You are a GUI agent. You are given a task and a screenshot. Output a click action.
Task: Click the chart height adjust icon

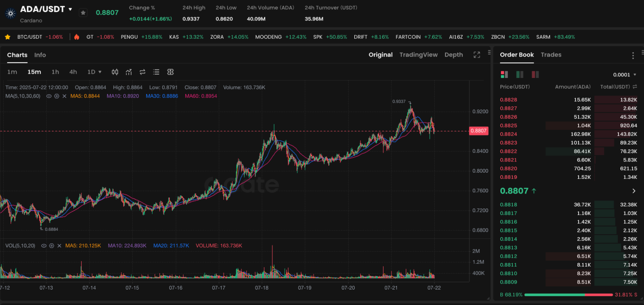170,72
